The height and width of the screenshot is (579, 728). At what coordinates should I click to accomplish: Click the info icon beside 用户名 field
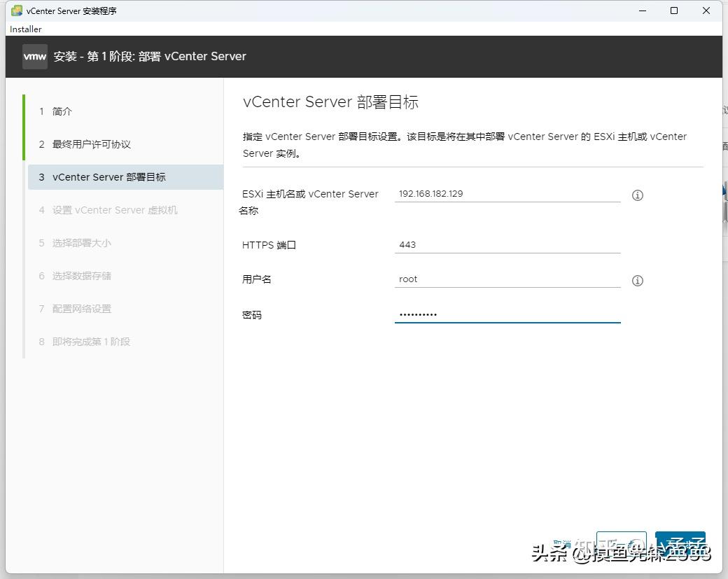637,281
